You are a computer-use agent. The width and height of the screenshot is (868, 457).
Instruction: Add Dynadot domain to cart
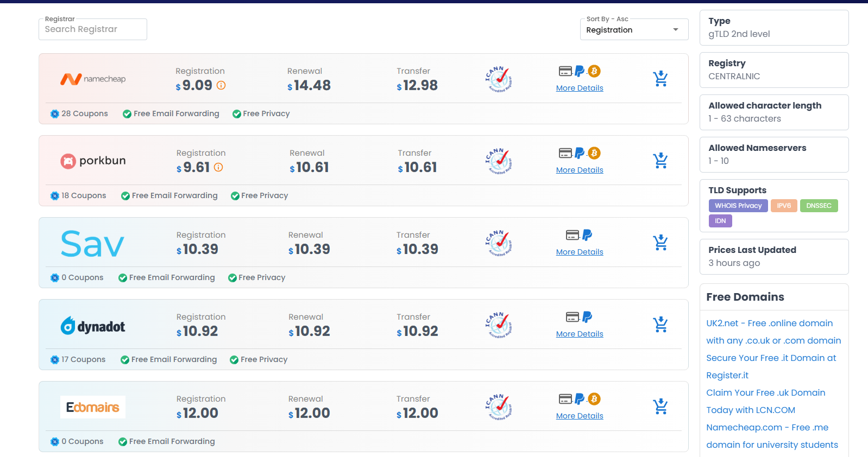[x=661, y=325]
